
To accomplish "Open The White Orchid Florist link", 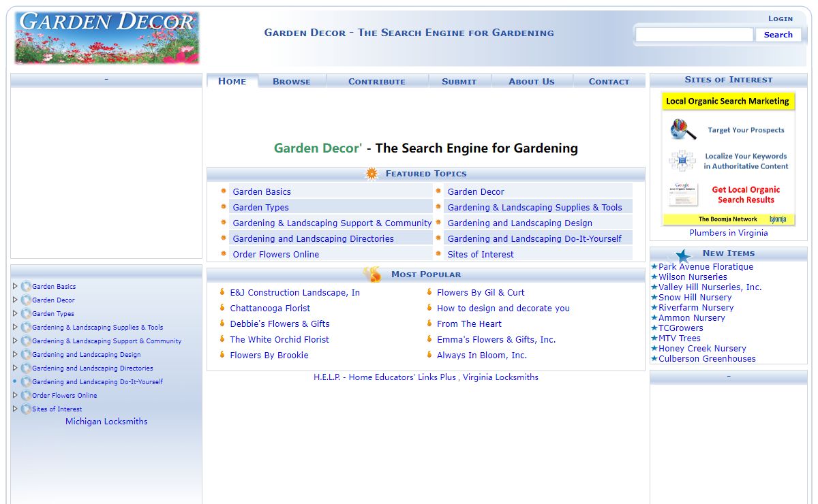I will 279,340.
